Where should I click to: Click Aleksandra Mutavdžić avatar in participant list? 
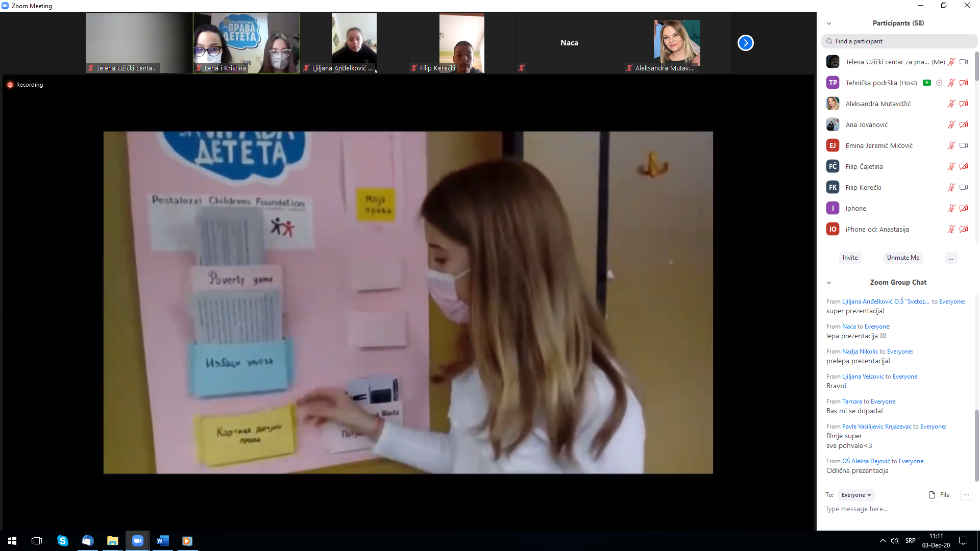(x=832, y=104)
